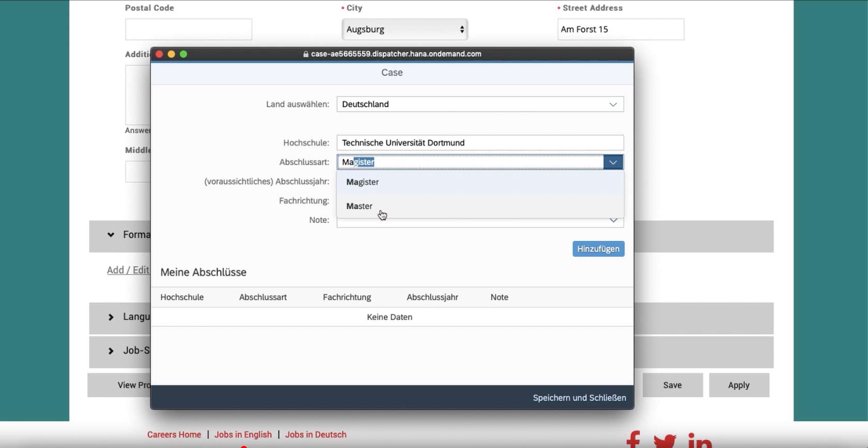
Task: Click the Meine Abschlüsse heading
Action: [203, 273]
